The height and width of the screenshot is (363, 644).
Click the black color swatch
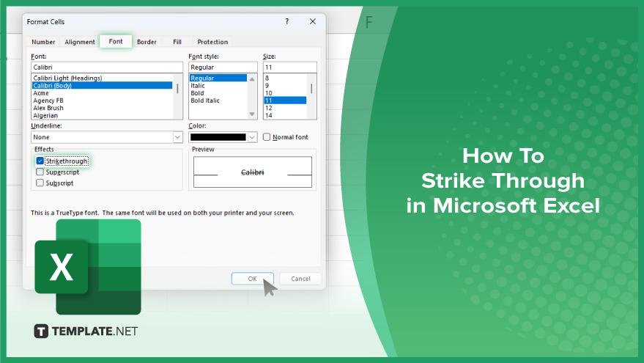[x=218, y=137]
